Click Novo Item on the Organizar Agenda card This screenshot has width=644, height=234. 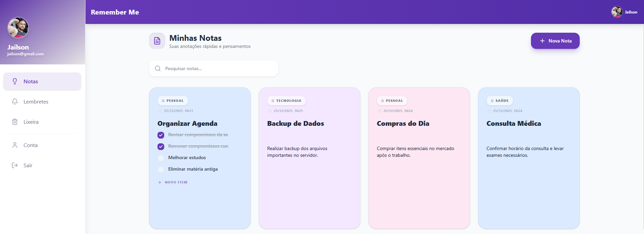click(172, 182)
